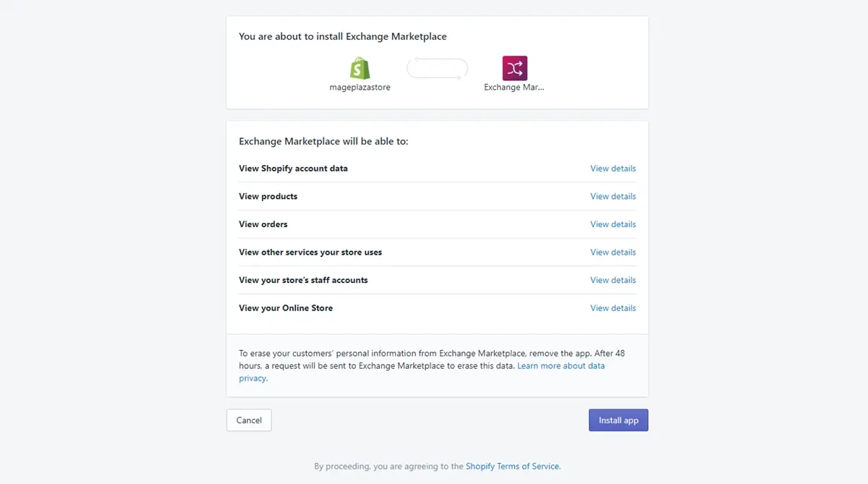Open the Shopify Terms of Service
Screen dimensions: 868x484
click(513, 466)
